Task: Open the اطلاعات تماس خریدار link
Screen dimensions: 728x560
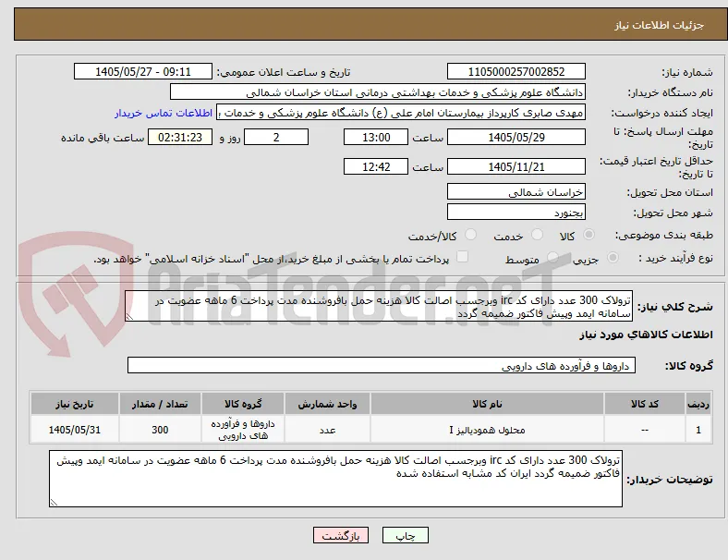Action: [164, 113]
